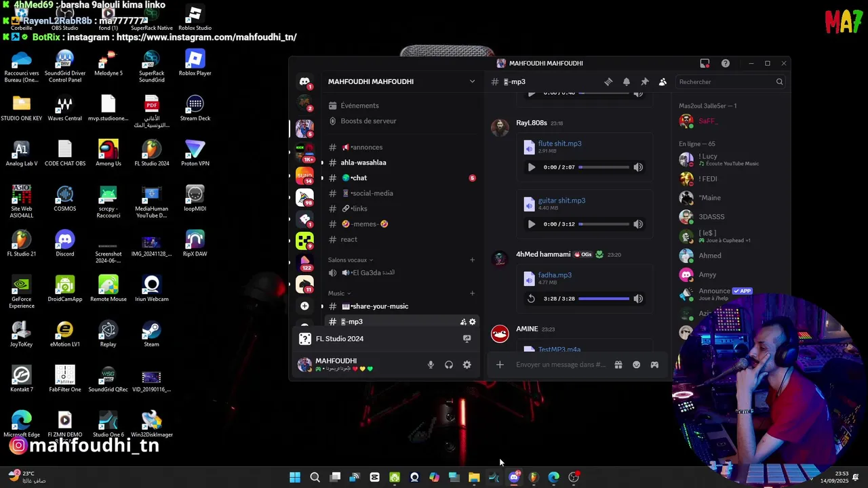
Task: Open gift picker icon in message bar
Action: [x=618, y=365]
